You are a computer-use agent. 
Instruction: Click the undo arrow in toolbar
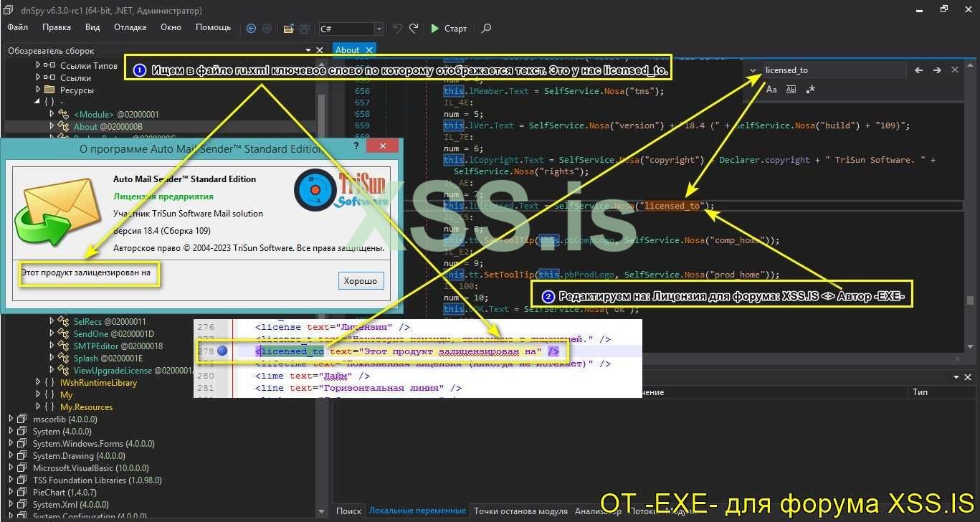click(x=398, y=29)
